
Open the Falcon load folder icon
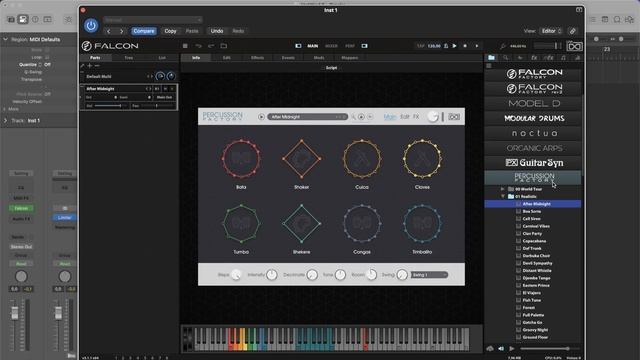pos(224,46)
